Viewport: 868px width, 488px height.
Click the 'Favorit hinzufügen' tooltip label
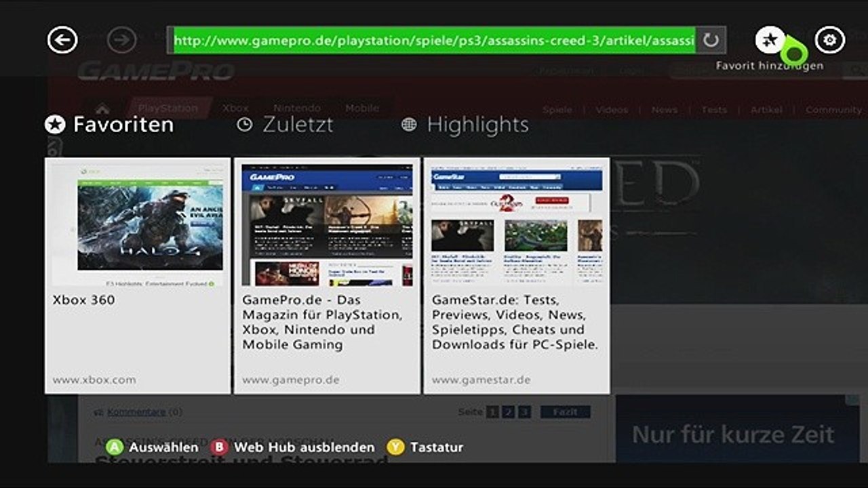pos(770,66)
